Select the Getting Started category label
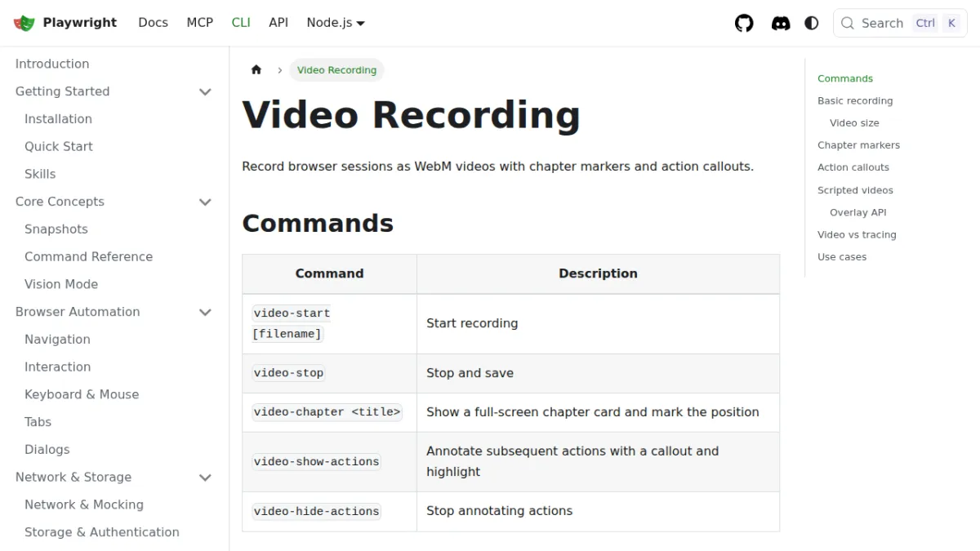Viewport: 980px width, 551px height. pyautogui.click(x=62, y=91)
